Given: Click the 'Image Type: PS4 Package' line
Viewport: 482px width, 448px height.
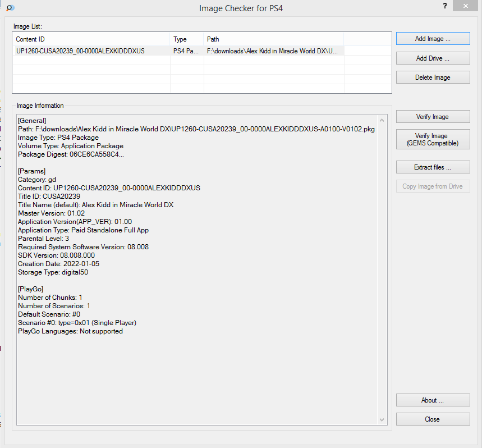Looking at the screenshot, I should point(58,138).
